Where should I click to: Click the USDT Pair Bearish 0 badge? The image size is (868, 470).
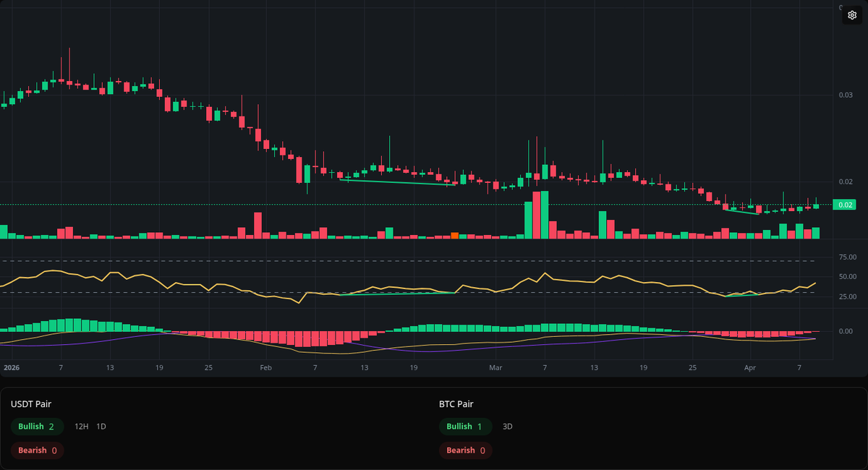tap(37, 450)
